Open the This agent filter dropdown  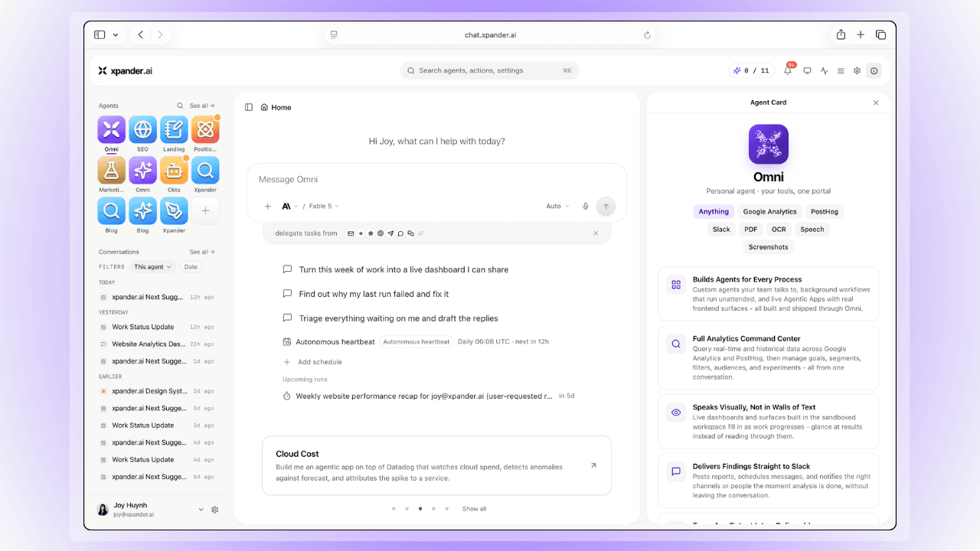[152, 267]
